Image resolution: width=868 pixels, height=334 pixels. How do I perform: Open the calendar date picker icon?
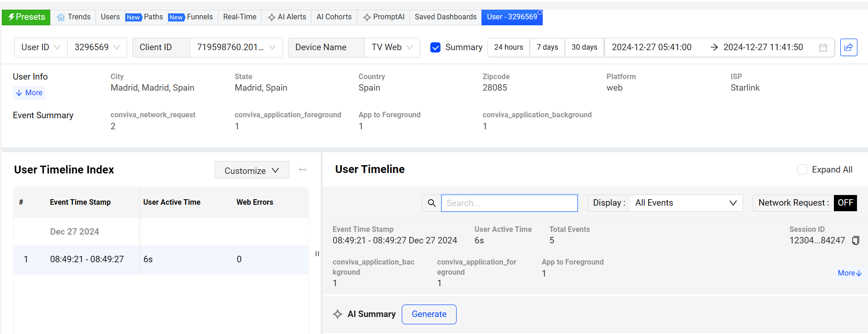click(x=823, y=47)
